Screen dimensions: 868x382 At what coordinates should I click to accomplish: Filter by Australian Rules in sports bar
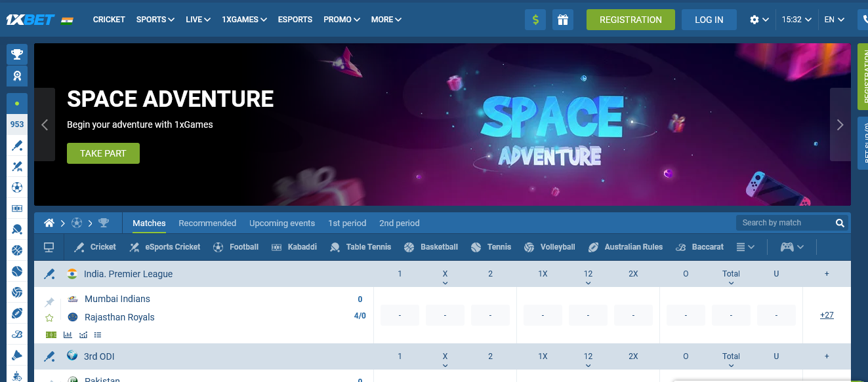pos(625,247)
